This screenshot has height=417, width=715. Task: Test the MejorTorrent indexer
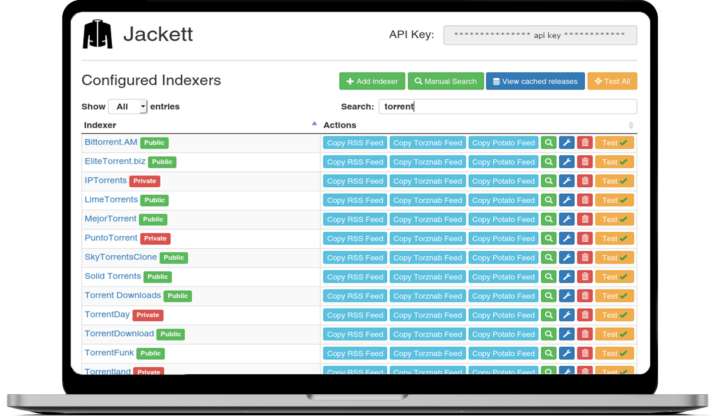click(x=614, y=219)
